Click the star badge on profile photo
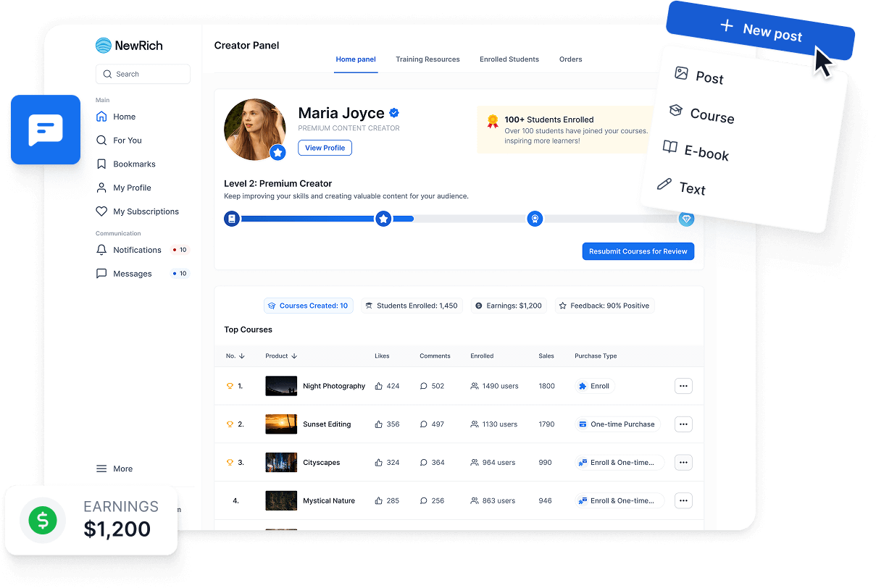Viewport: 876px width, 588px height. (277, 152)
